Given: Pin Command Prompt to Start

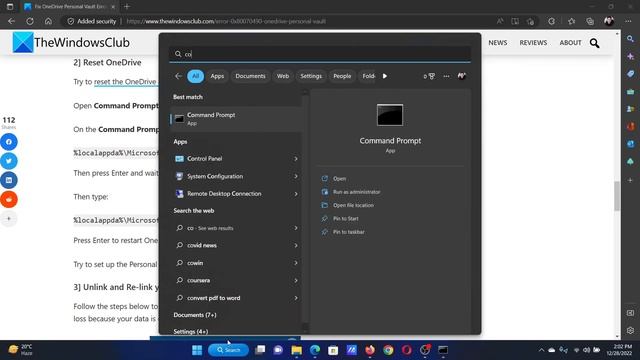Looking at the screenshot, I should tap(345, 218).
